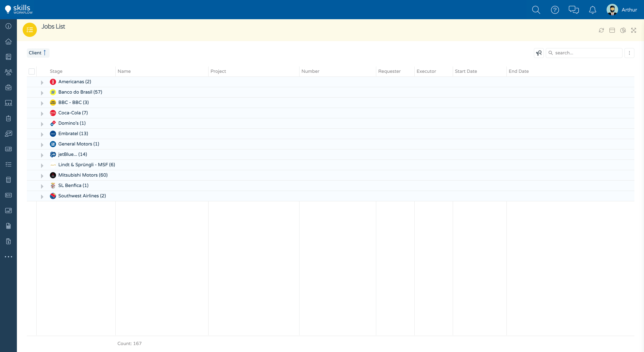This screenshot has height=352, width=644.
Task: Sort by the Start Date column header
Action: pyautogui.click(x=466, y=71)
